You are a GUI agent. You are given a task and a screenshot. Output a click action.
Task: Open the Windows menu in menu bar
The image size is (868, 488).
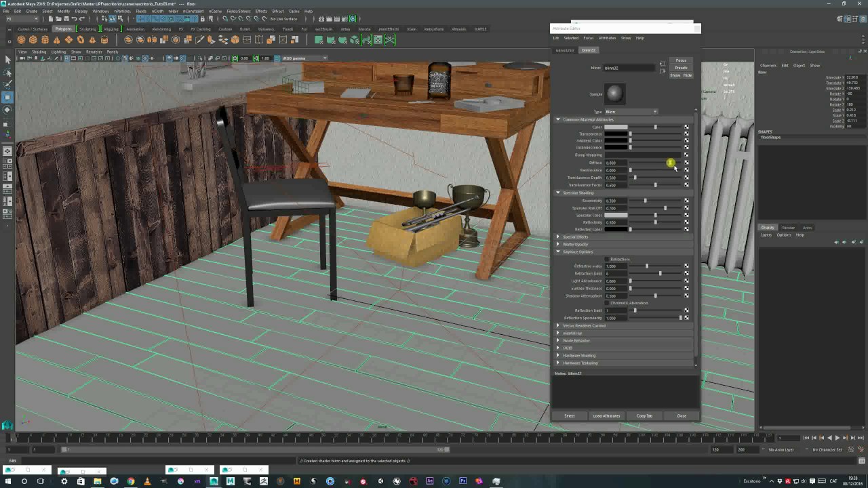100,11
